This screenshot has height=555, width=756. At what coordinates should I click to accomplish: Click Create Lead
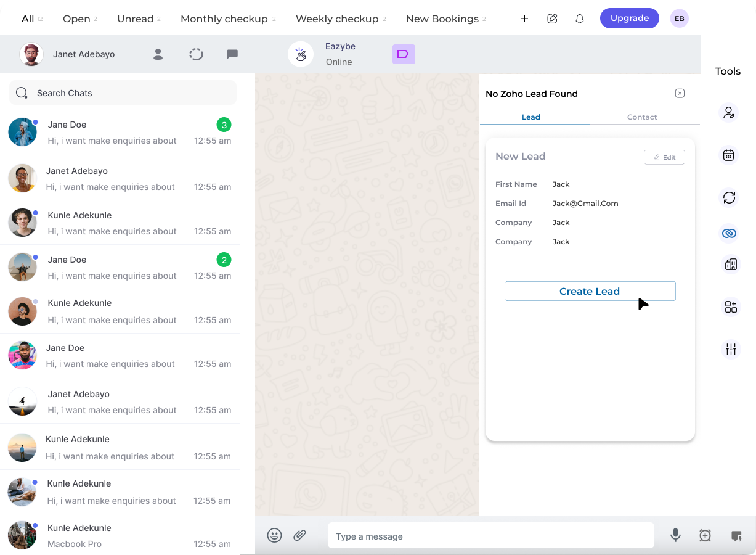tap(590, 290)
